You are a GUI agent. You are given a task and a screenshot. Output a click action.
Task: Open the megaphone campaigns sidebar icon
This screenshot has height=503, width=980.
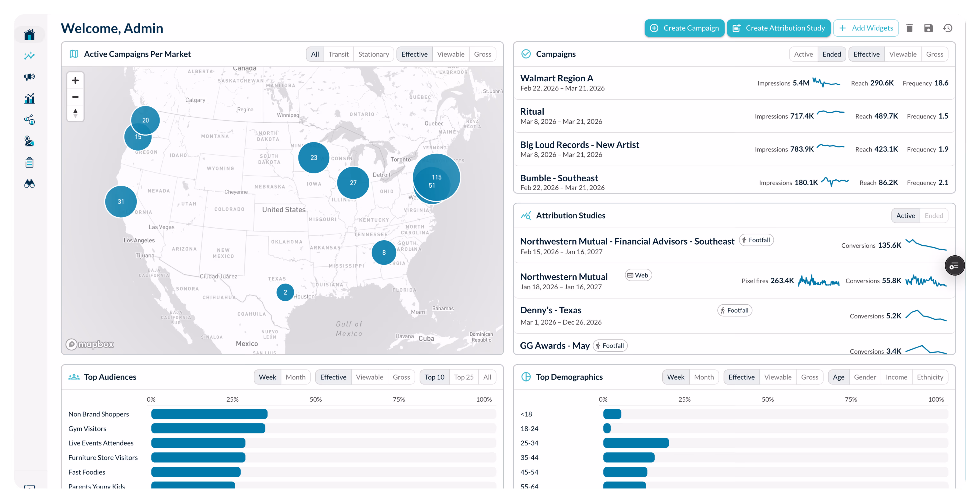(29, 77)
